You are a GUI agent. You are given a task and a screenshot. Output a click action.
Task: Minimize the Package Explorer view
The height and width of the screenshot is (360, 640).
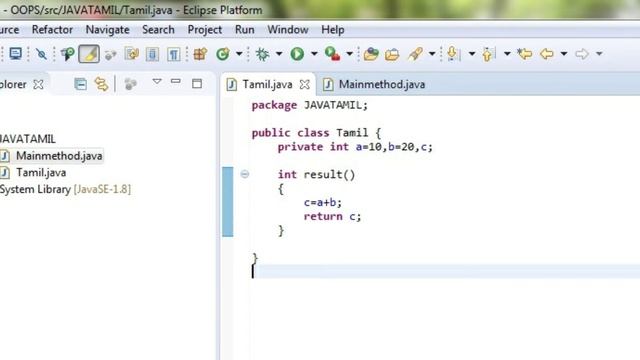tap(176, 82)
